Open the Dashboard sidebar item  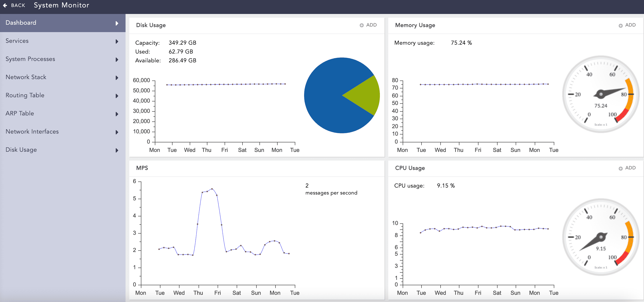(21, 23)
